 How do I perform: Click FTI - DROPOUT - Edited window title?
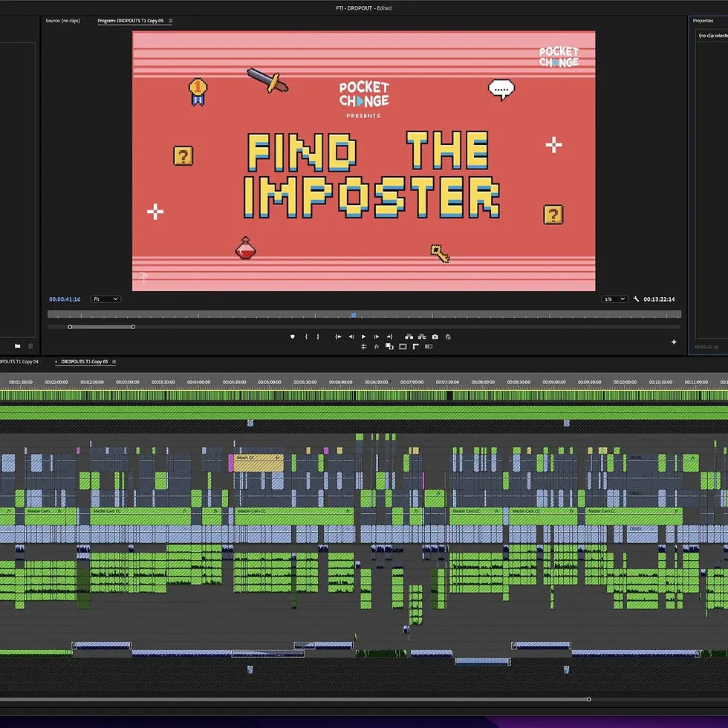pyautogui.click(x=363, y=8)
